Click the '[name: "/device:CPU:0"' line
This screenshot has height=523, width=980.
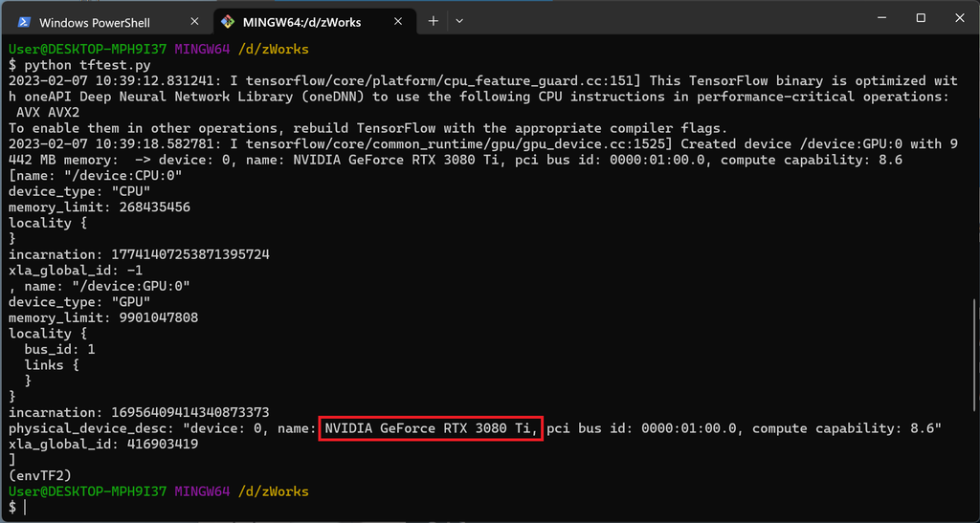[95, 175]
